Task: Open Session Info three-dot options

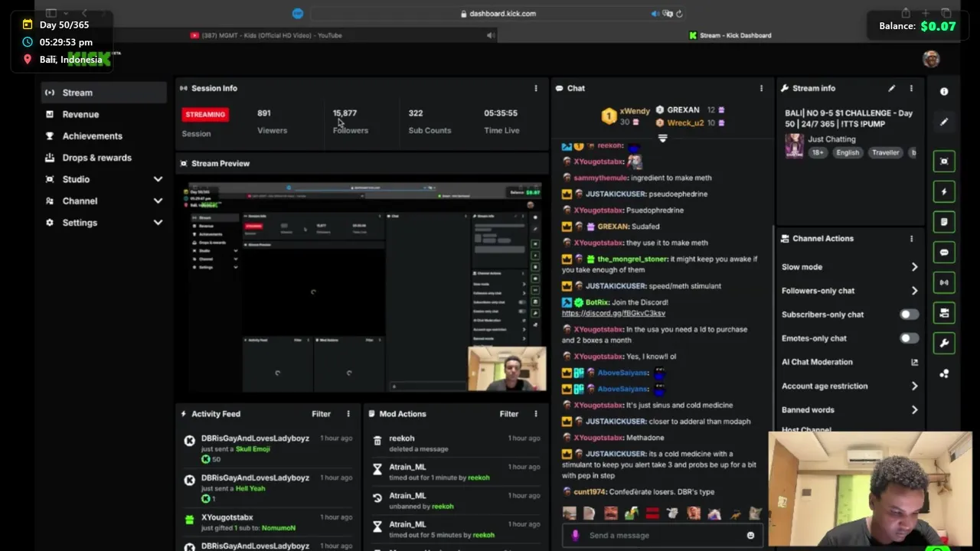Action: coord(536,88)
